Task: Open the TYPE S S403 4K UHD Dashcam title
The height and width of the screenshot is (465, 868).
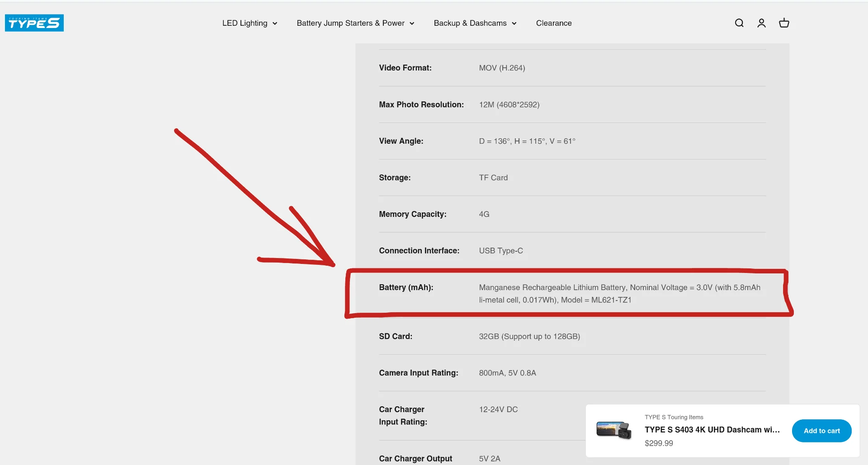Action: point(712,430)
